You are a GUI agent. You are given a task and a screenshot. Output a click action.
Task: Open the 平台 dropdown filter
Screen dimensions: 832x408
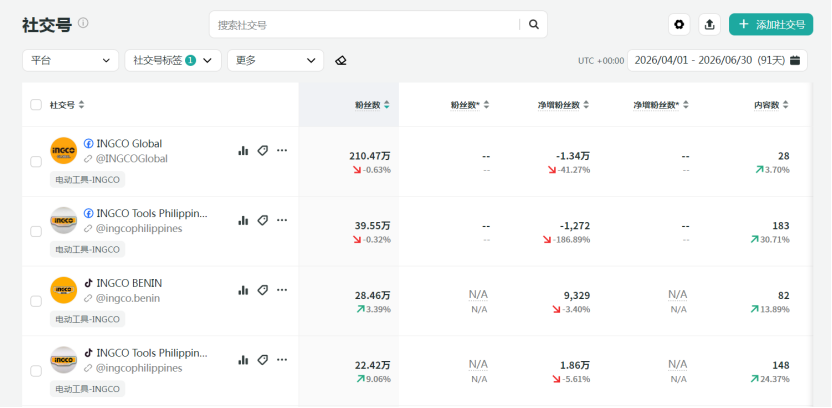(x=71, y=60)
